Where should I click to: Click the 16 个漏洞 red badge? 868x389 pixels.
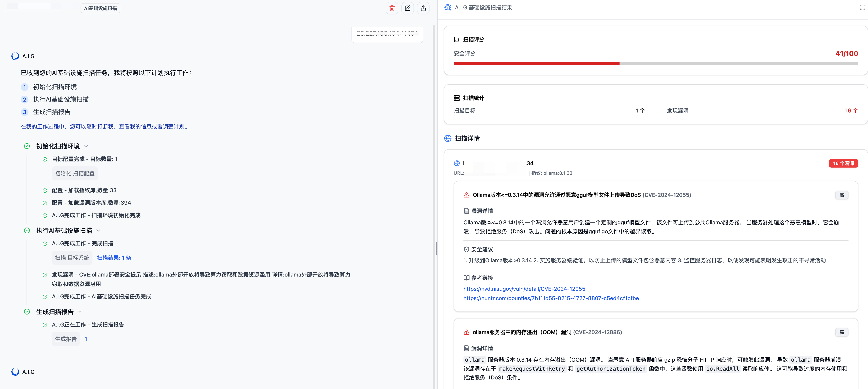pos(843,163)
